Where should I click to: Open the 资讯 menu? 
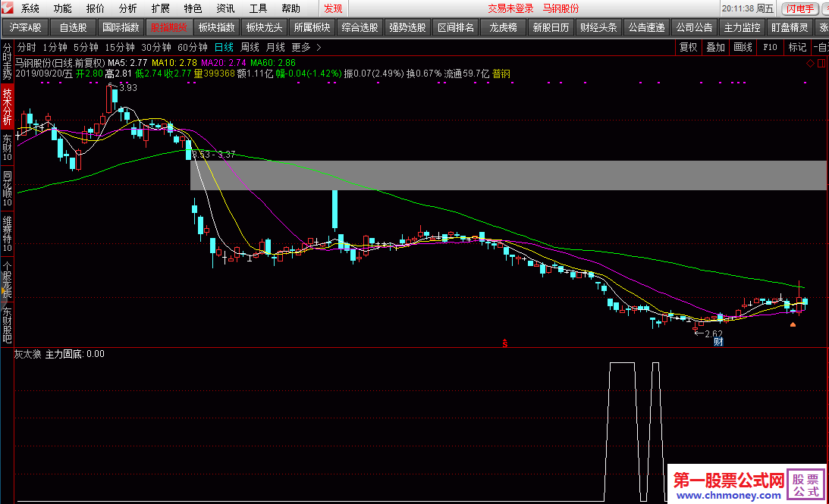225,8
